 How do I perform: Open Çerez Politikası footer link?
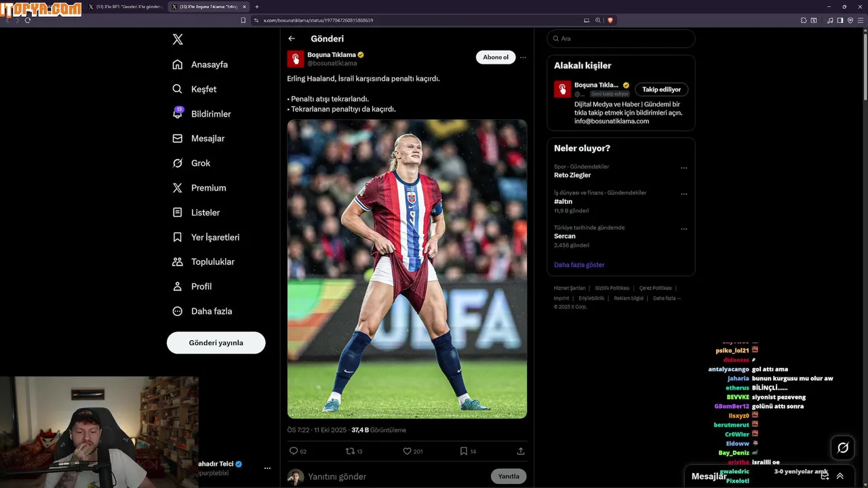tap(656, 288)
